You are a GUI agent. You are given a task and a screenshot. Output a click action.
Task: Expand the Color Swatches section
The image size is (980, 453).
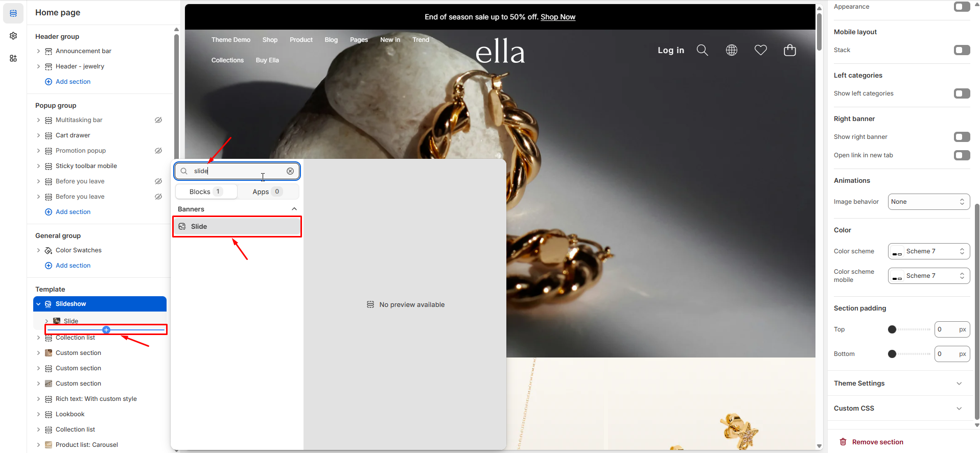[38, 250]
